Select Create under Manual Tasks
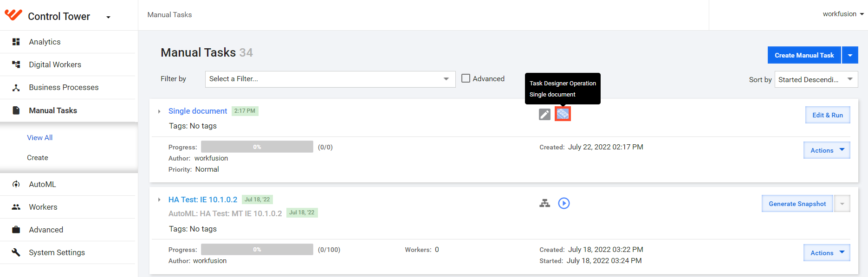The width and height of the screenshot is (868, 277). 38,158
